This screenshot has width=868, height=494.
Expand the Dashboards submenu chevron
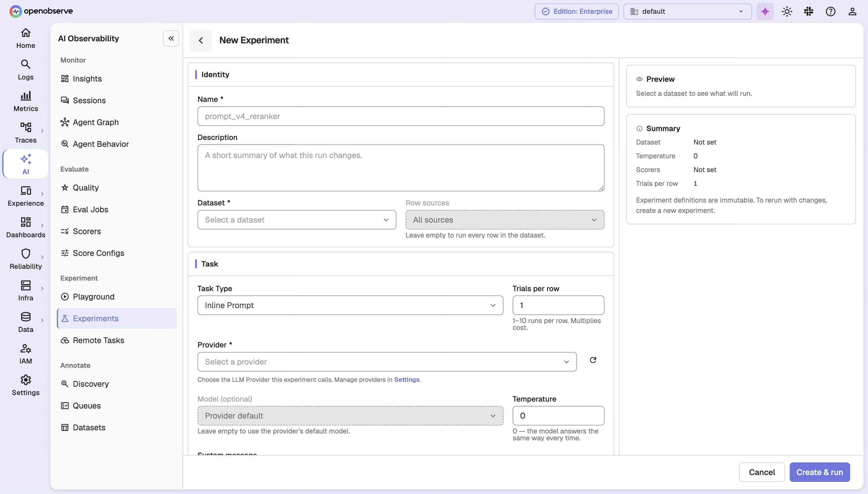42,225
